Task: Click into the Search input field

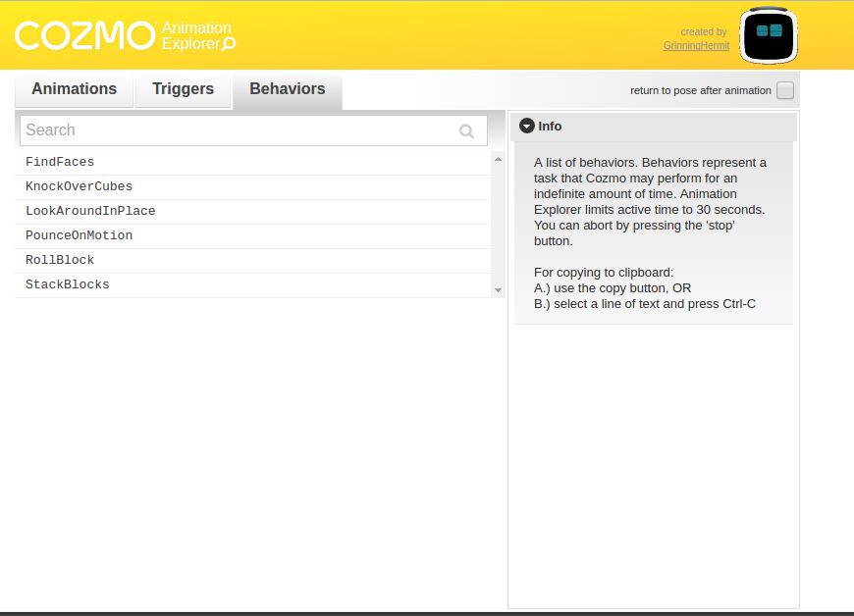Action: pyautogui.click(x=236, y=130)
